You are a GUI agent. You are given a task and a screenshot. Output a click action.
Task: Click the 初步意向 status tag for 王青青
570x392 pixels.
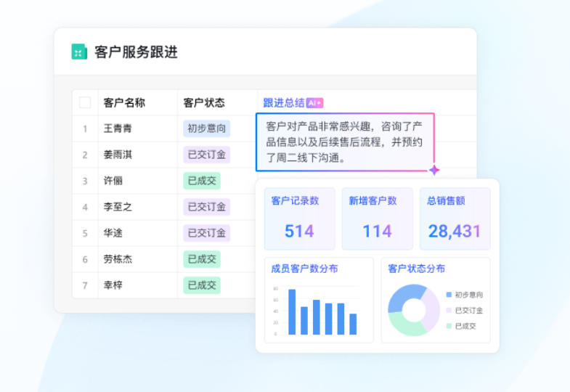206,128
